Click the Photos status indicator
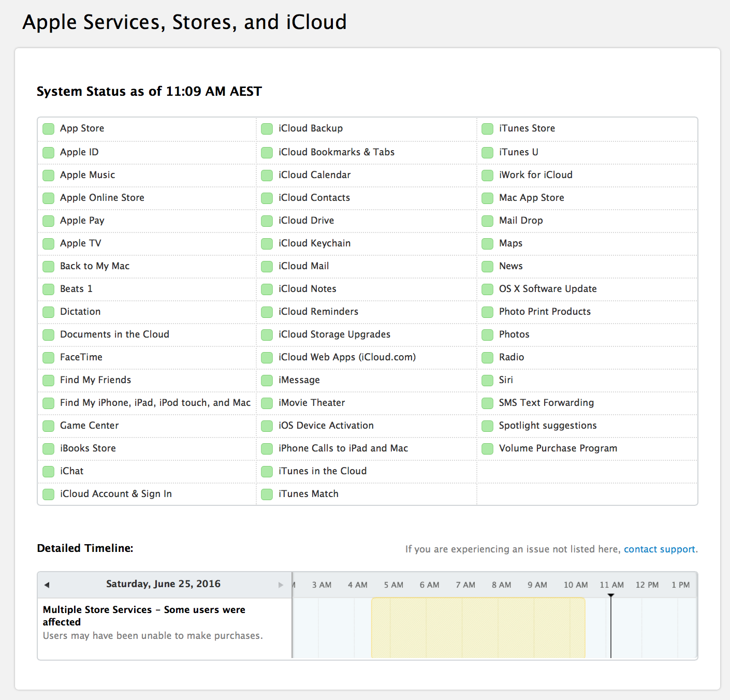Image resolution: width=730 pixels, height=700 pixels. [488, 335]
